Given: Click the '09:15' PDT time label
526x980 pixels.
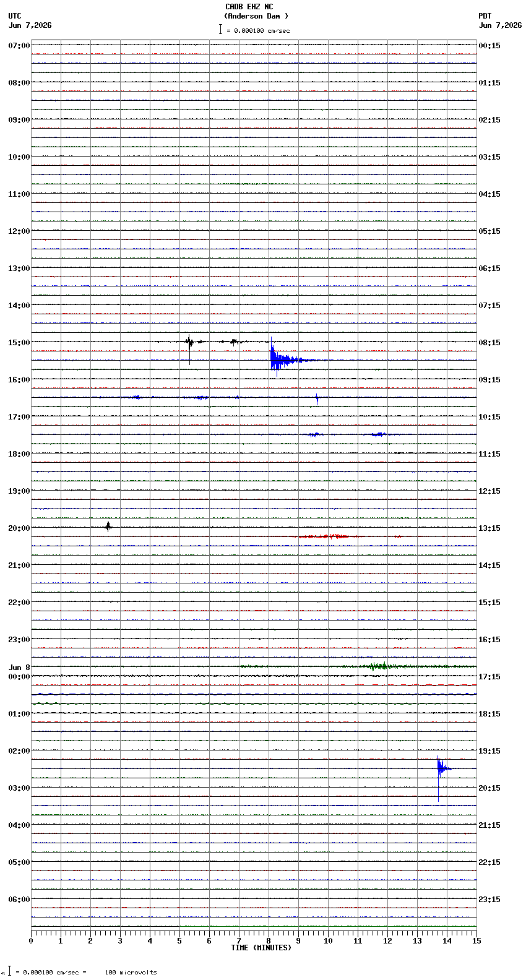Looking at the screenshot, I should pyautogui.click(x=489, y=380).
